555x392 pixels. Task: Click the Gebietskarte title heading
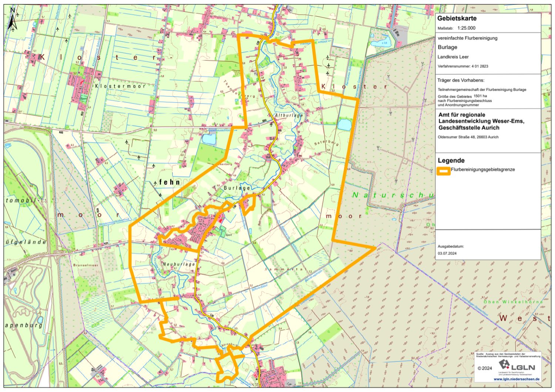[x=457, y=18]
